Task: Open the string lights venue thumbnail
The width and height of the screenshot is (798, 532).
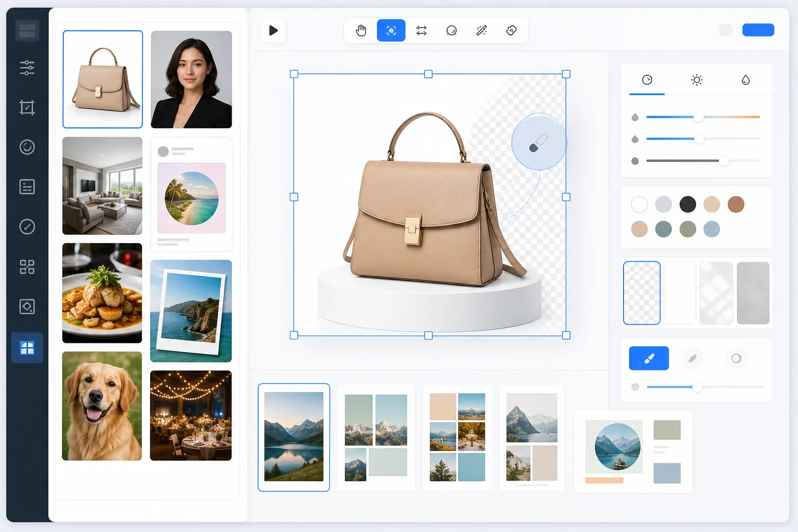Action: tap(191, 415)
